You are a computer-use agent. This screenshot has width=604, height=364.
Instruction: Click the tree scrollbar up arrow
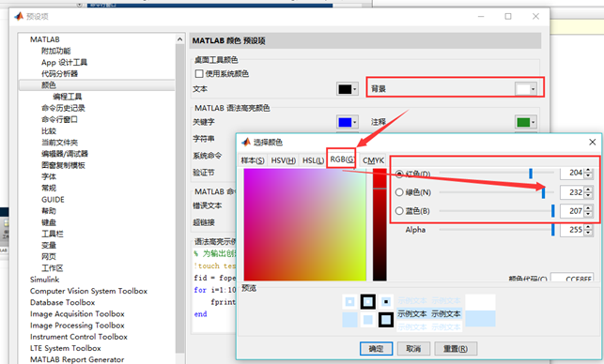[179, 39]
